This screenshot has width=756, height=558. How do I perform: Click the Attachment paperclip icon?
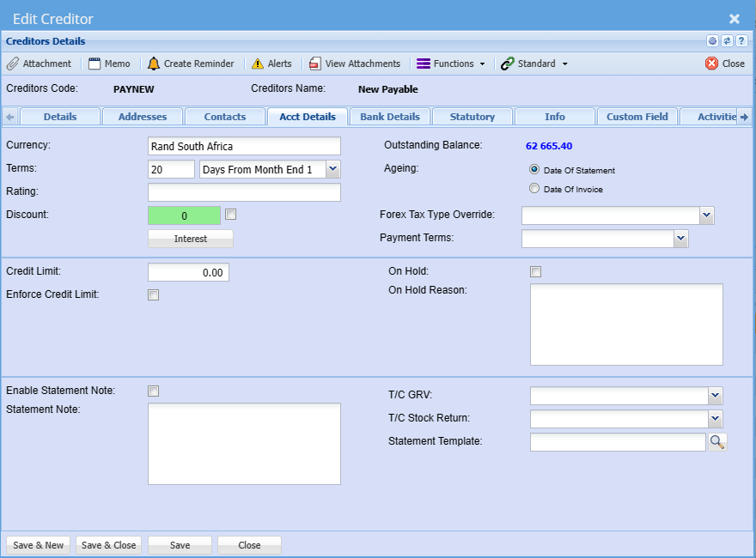pyautogui.click(x=13, y=64)
